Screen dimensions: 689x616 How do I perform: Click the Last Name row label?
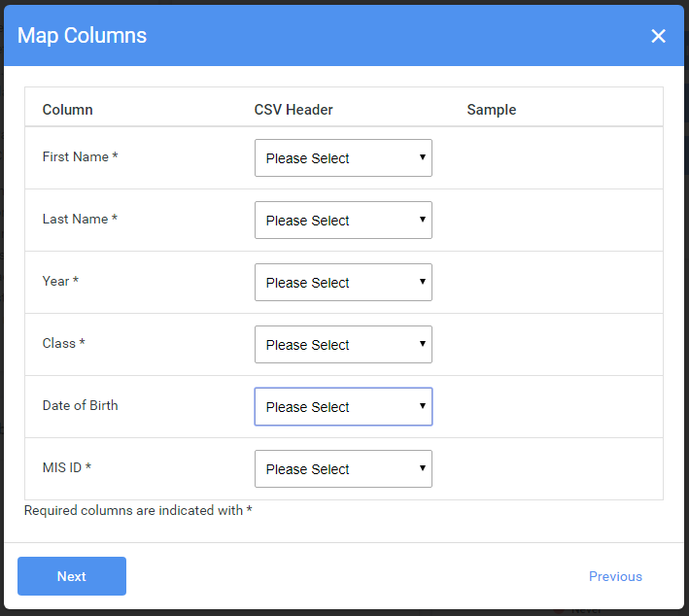point(80,219)
